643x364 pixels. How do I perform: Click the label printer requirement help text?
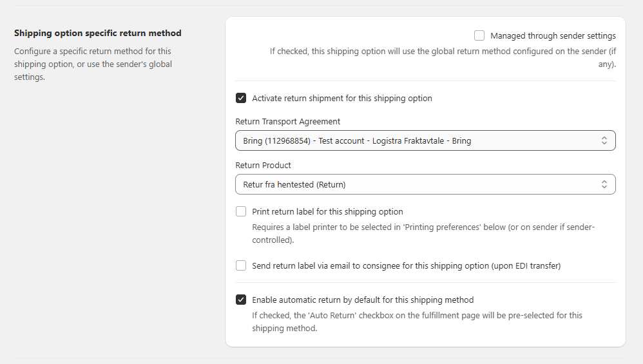click(423, 234)
